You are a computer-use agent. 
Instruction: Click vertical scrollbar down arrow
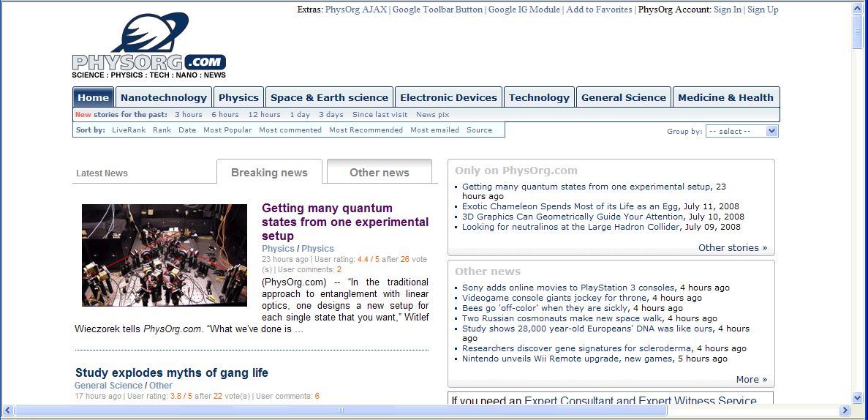point(858,397)
